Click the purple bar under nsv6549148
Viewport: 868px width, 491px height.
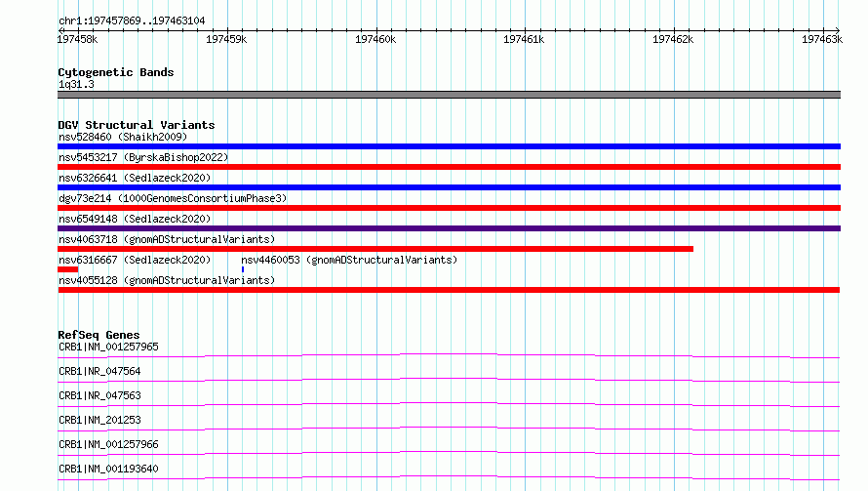point(449,228)
